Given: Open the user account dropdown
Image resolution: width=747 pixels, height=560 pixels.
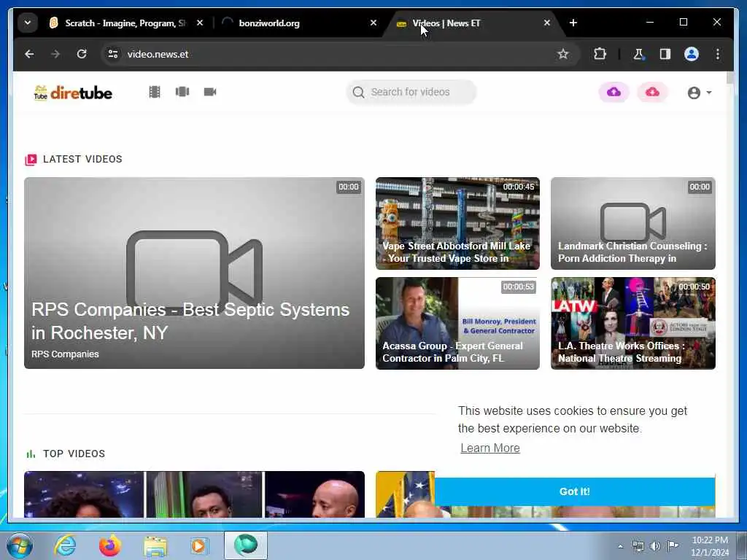Looking at the screenshot, I should 699,93.
